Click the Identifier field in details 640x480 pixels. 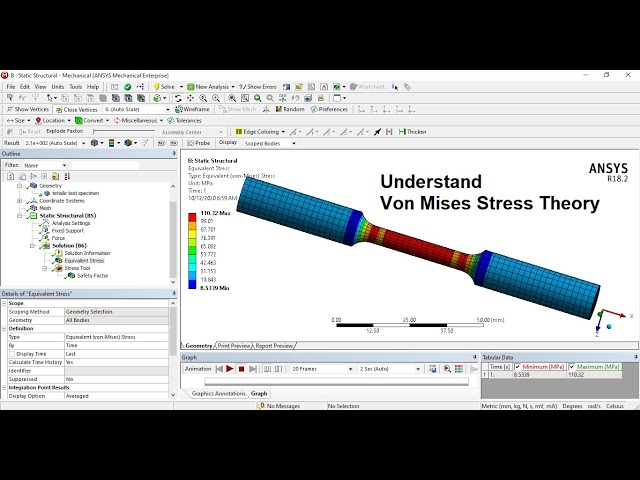[116, 371]
